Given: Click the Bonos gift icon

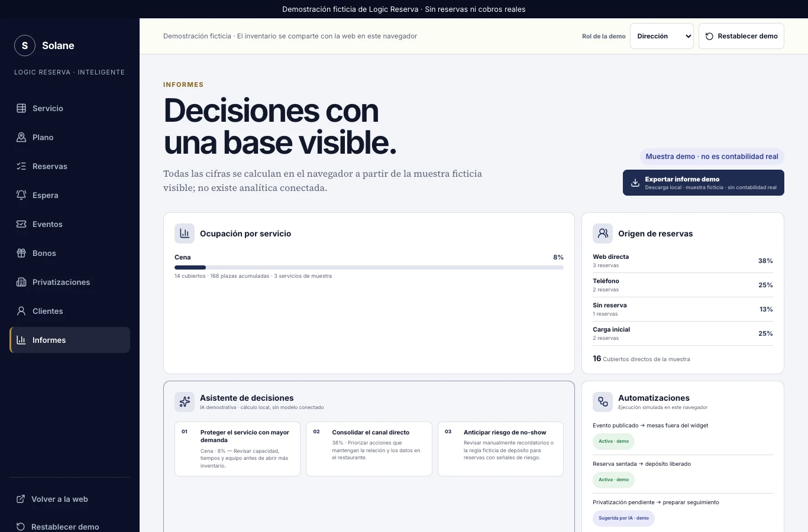Looking at the screenshot, I should tap(21, 253).
